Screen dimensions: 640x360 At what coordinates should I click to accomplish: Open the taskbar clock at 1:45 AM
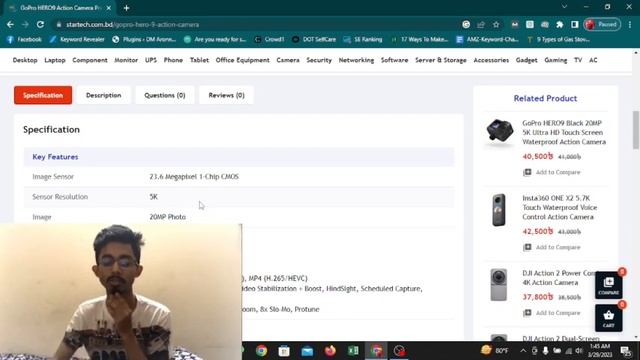pyautogui.click(x=600, y=351)
